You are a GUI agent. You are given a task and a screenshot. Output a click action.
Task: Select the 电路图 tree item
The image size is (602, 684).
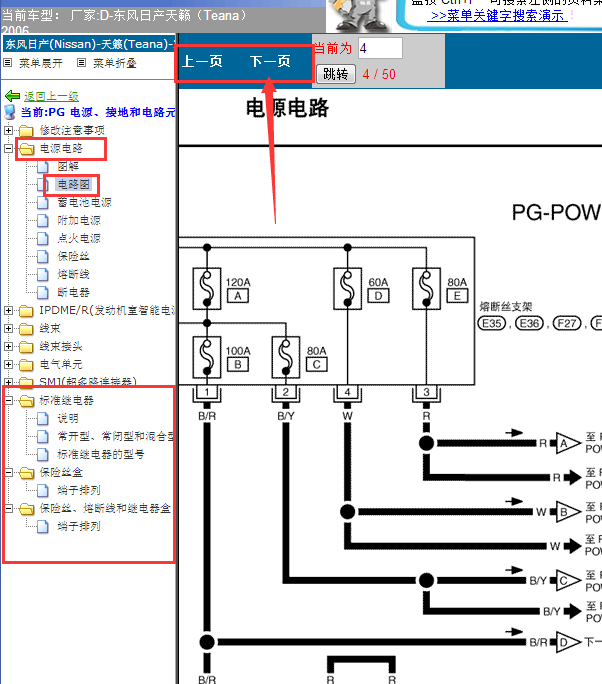pyautogui.click(x=74, y=185)
